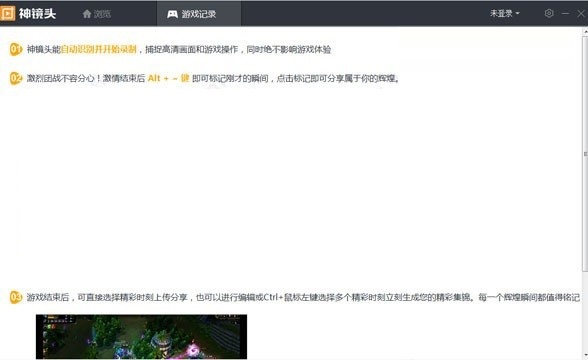Click the 神镜头 title text
This screenshot has height=360, width=588.
[38, 14]
